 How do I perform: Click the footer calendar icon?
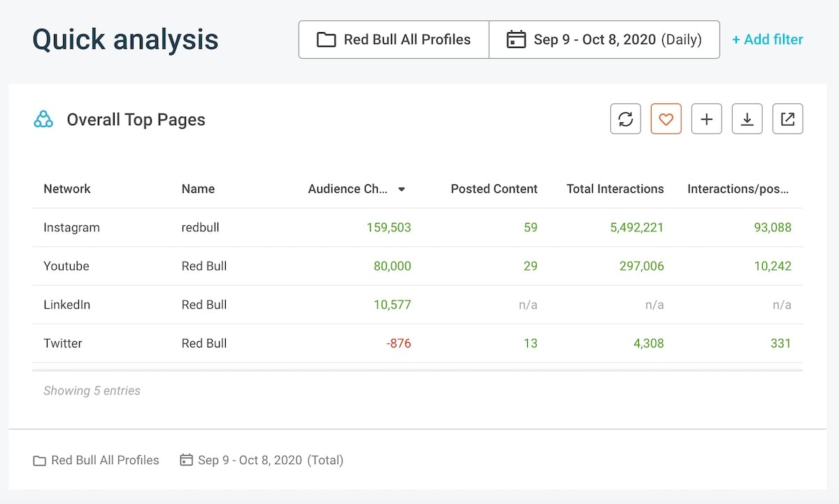pos(186,460)
